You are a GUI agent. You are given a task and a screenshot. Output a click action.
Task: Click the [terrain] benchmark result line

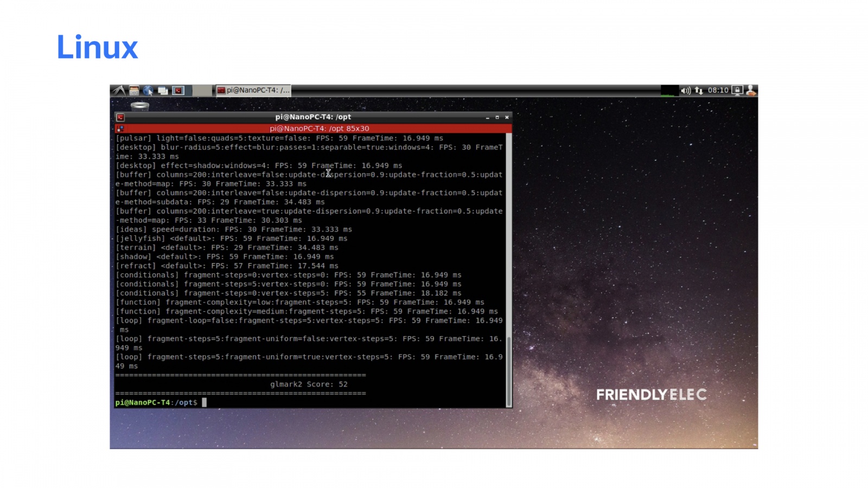click(227, 248)
